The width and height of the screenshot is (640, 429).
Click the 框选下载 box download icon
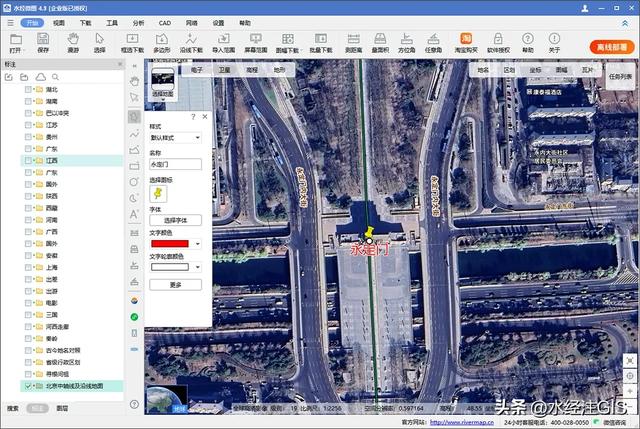pos(132,39)
